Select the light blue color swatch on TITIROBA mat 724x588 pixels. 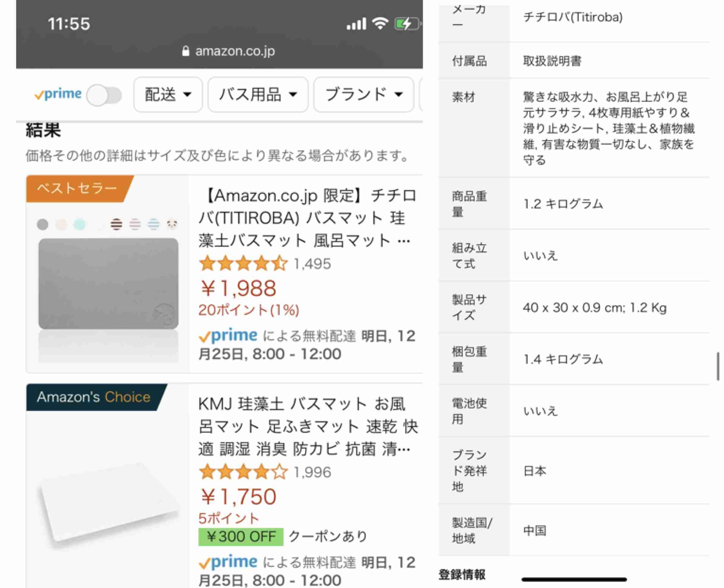pos(80,224)
